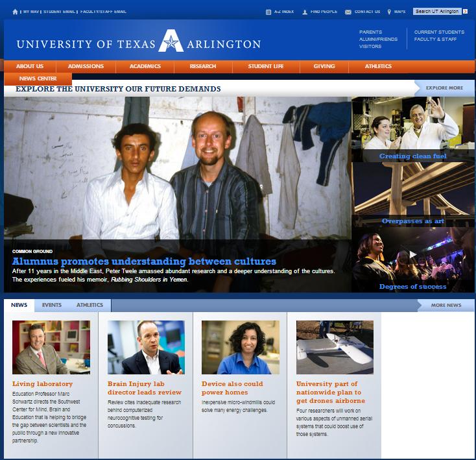The image size is (476, 460).
Task: Open the Student Email link
Action: point(59,12)
